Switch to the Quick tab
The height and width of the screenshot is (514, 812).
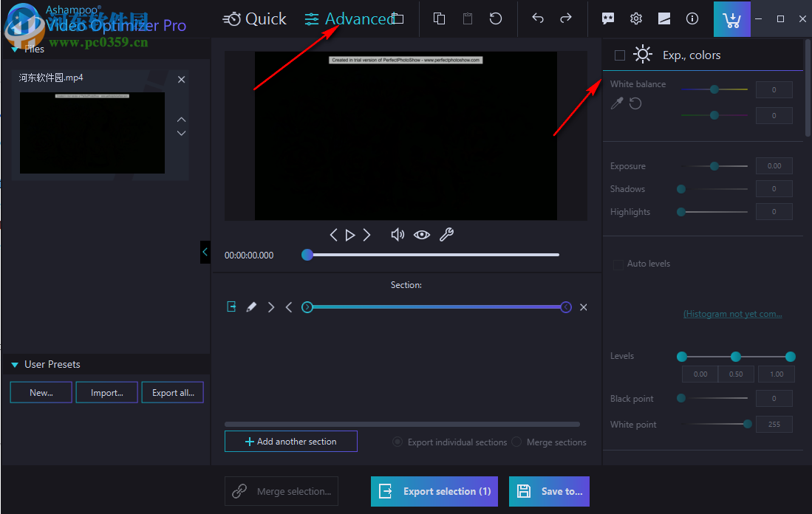pyautogui.click(x=254, y=18)
